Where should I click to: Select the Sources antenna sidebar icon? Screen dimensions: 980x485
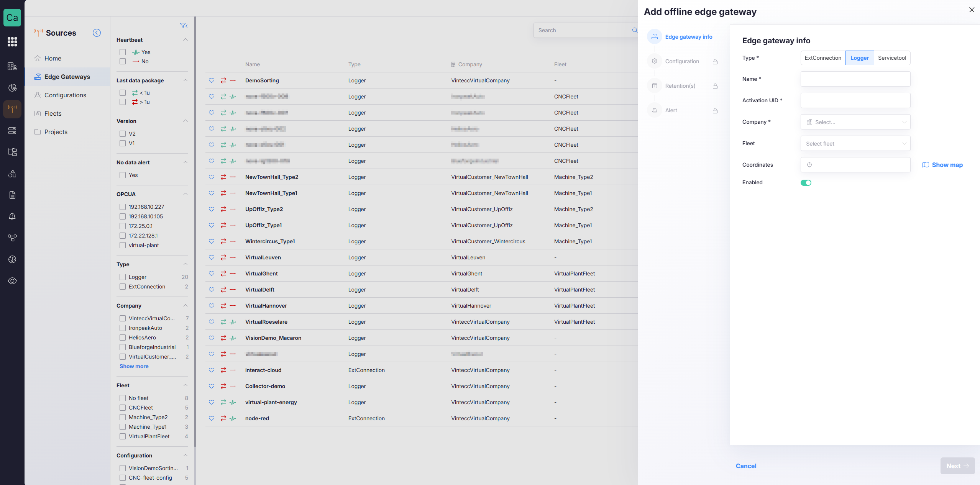[12, 109]
